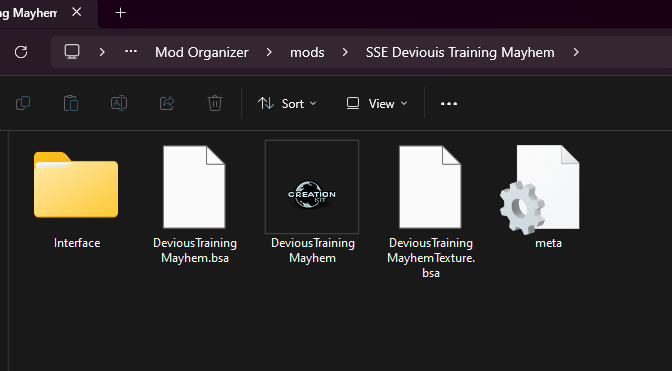Select the Interface folder icon

tap(76, 185)
